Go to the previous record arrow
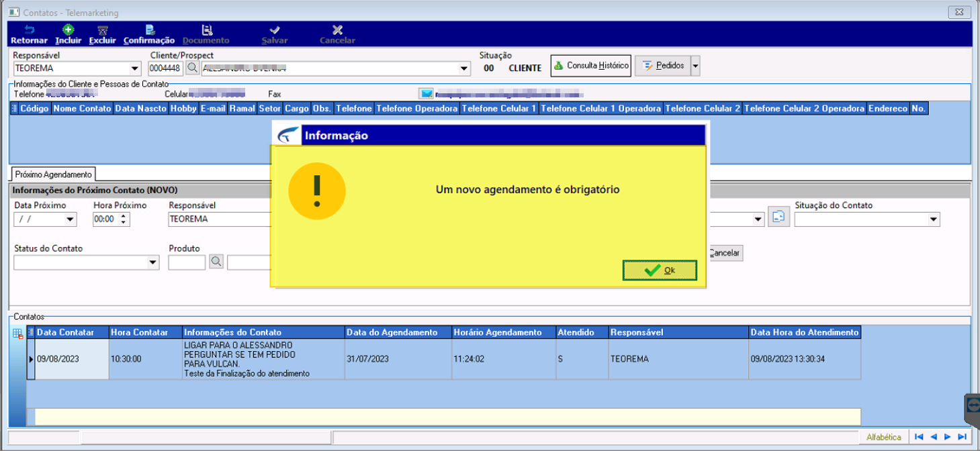The width and height of the screenshot is (980, 451). 933,437
